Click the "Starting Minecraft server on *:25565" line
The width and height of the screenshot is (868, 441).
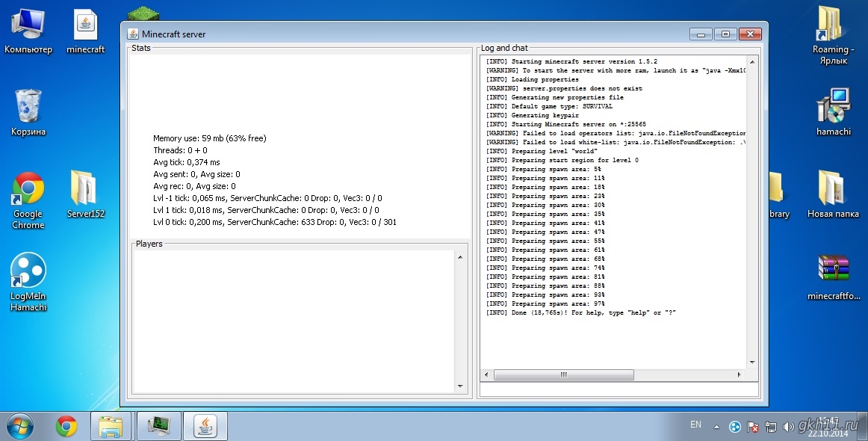point(565,124)
